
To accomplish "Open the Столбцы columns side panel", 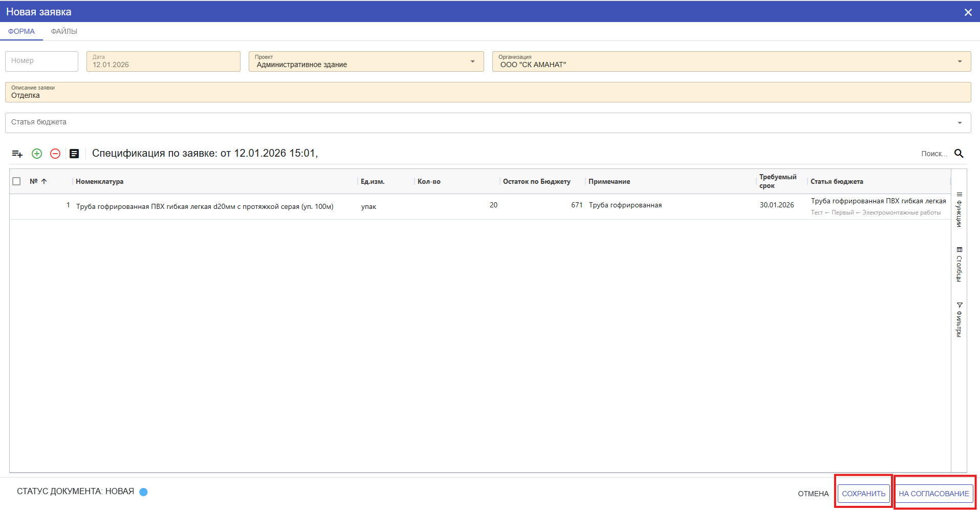I will pyautogui.click(x=959, y=265).
